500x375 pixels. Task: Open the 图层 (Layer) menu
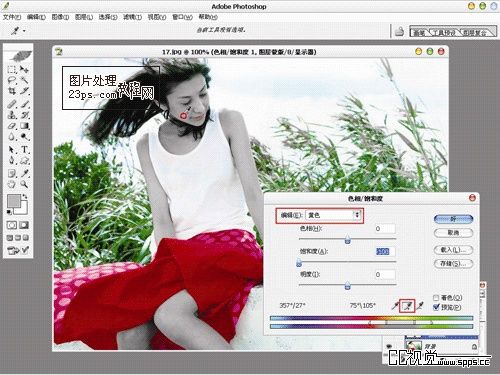[84, 17]
